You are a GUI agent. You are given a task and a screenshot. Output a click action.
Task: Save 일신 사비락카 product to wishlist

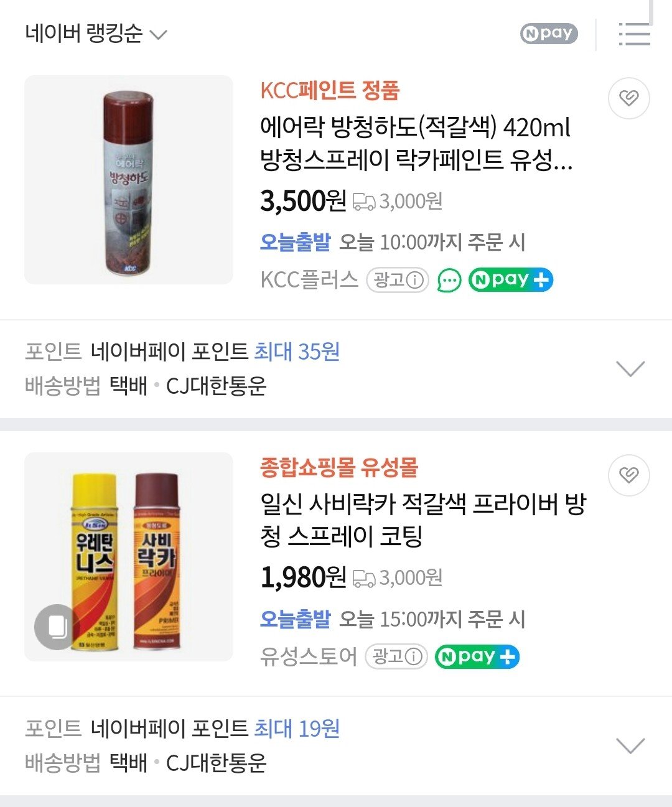pos(628,475)
